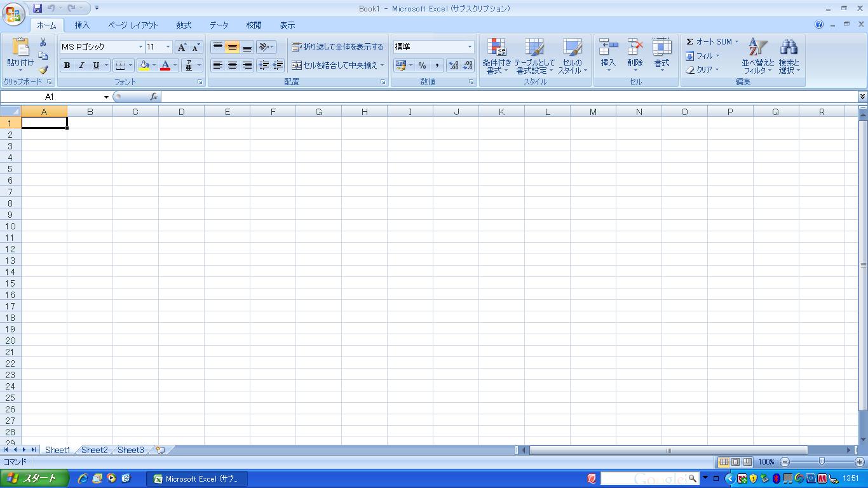This screenshot has height=488, width=868.
Task: Open conditional formatting (条件付き書式)
Action: (x=497, y=56)
